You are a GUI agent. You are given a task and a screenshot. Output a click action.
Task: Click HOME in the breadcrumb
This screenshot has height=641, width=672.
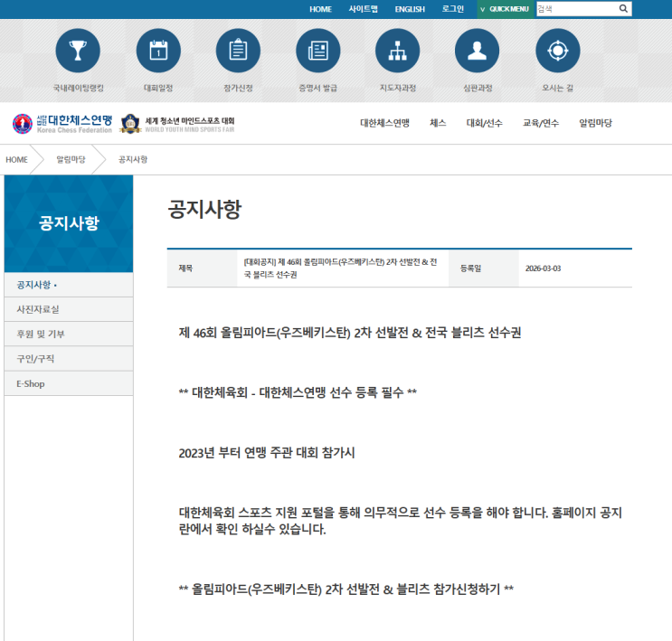pyautogui.click(x=16, y=159)
